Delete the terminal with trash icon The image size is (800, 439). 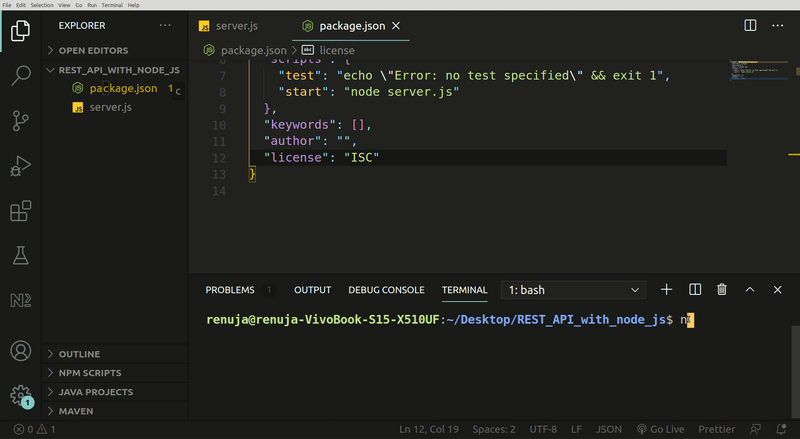coord(722,290)
